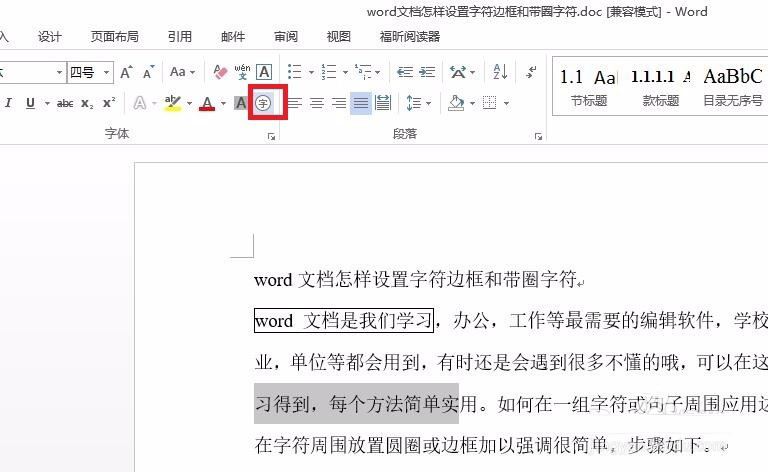Screen dimensions: 768x472
Task: Switch to the 邮件 tab
Action: pos(233,36)
